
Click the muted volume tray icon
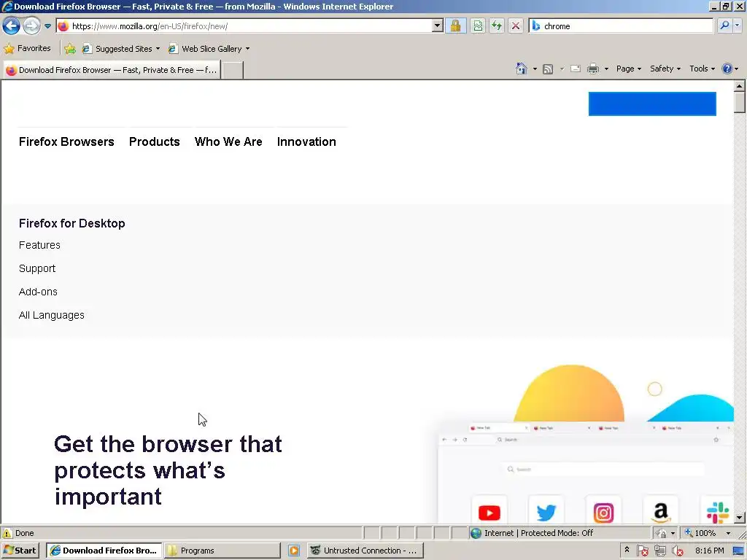(x=678, y=551)
